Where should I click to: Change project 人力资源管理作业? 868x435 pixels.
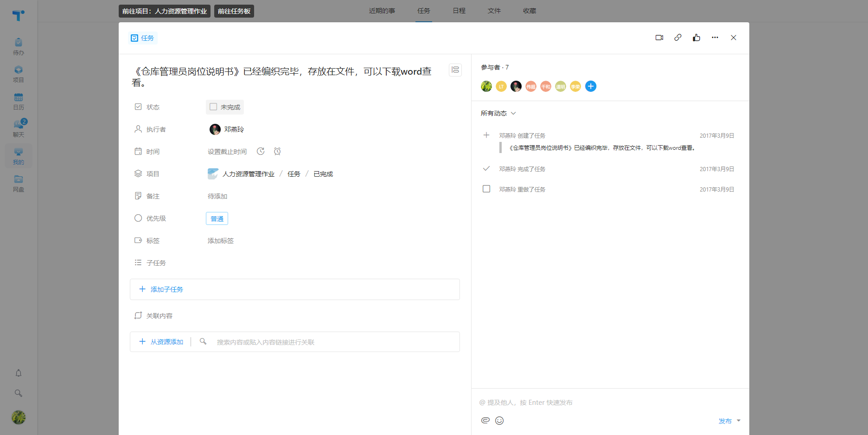241,174
